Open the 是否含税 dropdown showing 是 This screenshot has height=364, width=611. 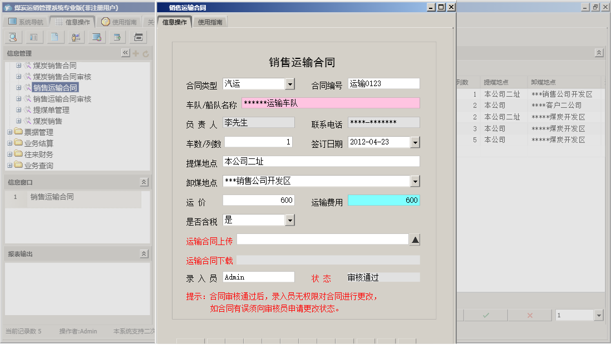pyautogui.click(x=290, y=220)
